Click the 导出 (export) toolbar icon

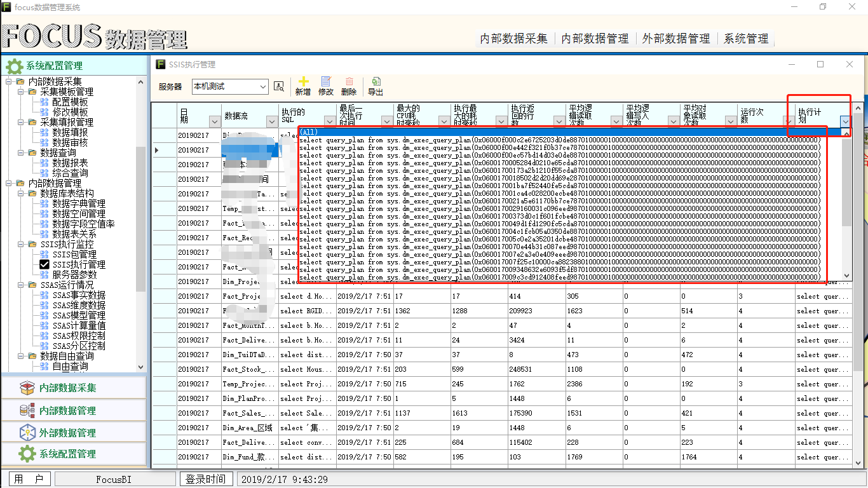tap(376, 81)
